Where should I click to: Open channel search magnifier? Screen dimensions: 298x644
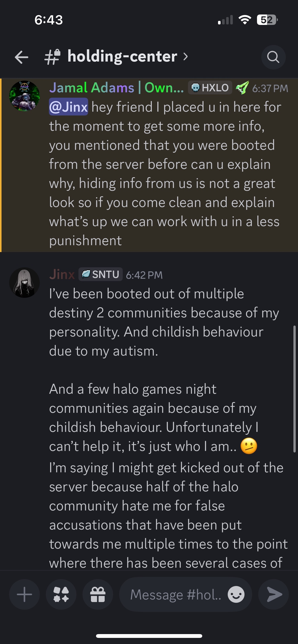273,57
